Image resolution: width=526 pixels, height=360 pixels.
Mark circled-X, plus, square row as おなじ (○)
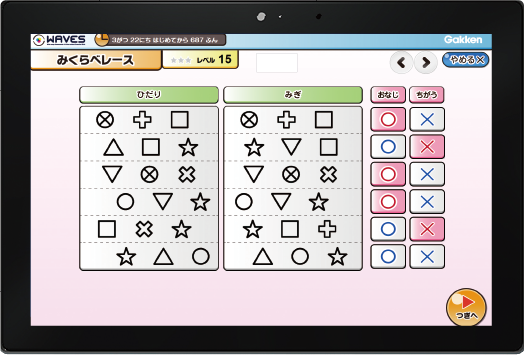click(x=388, y=119)
